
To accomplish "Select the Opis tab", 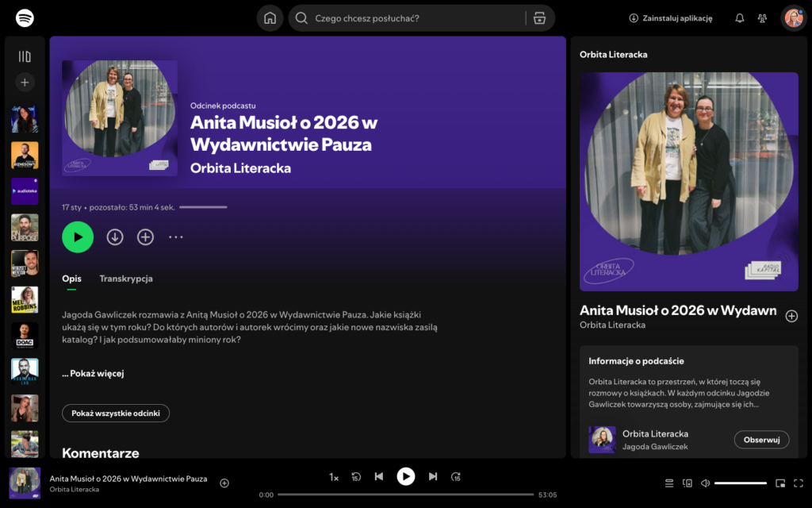I will point(71,279).
